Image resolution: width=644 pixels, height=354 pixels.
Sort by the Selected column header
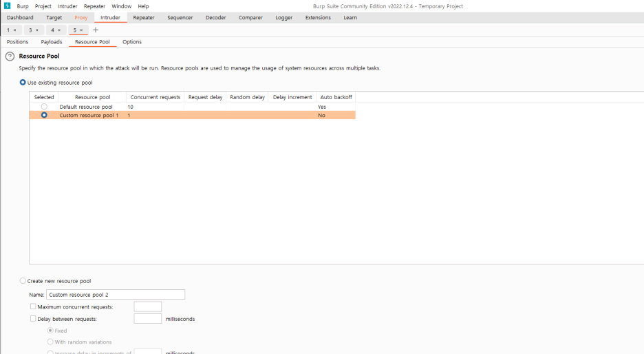point(44,97)
